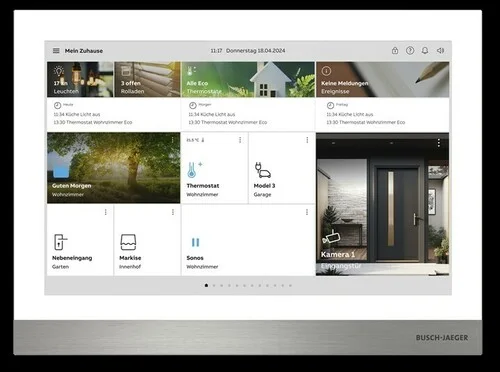Open three-dot menu on Thermostat tile
500x372 pixels.
coord(240,140)
